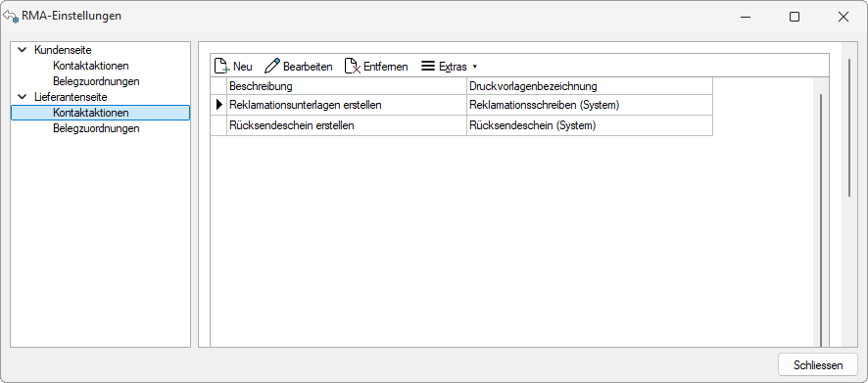Screen dimensions: 868x383
Task: Open the Extras dropdown arrow
Action: click(x=475, y=67)
